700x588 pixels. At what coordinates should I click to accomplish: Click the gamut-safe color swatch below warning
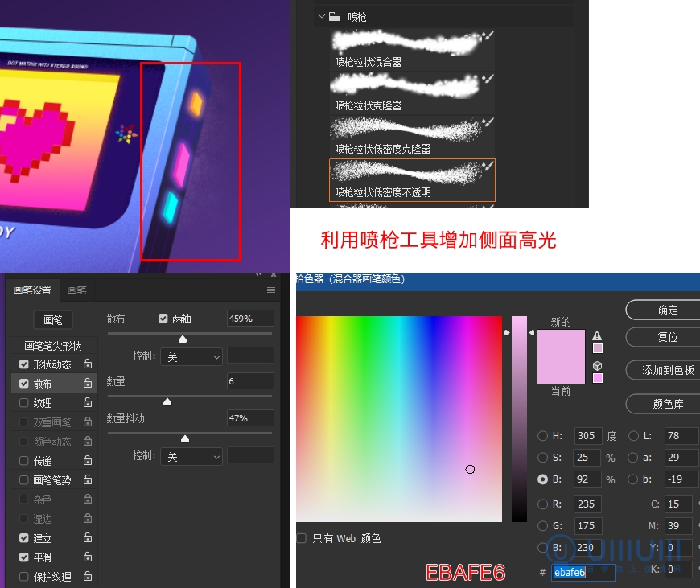tap(597, 348)
